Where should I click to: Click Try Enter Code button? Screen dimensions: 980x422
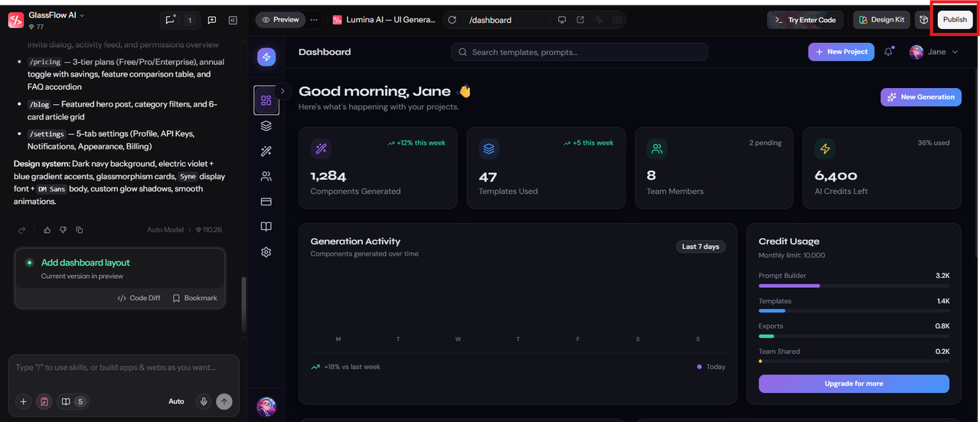pos(805,20)
